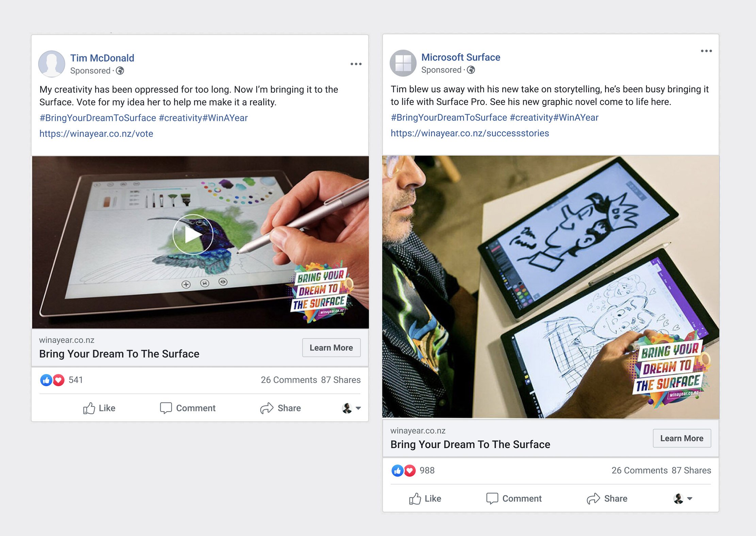Click Learn More on Tim McDonald's ad

[331, 348]
